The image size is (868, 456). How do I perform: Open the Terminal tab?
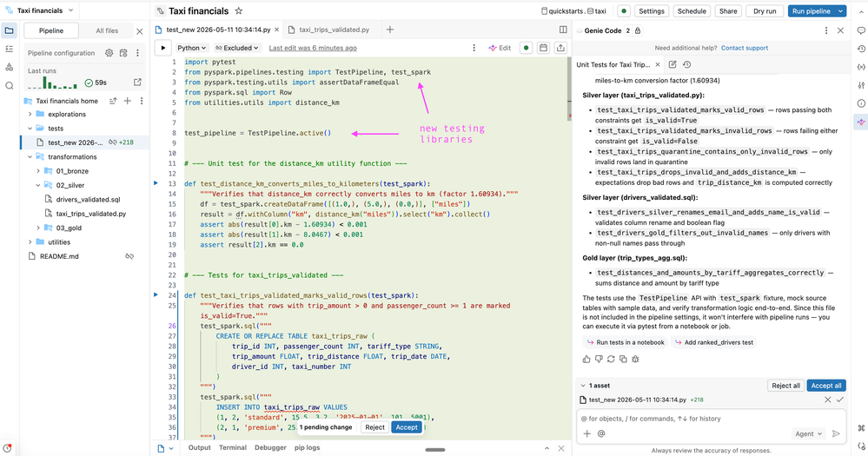pos(233,447)
